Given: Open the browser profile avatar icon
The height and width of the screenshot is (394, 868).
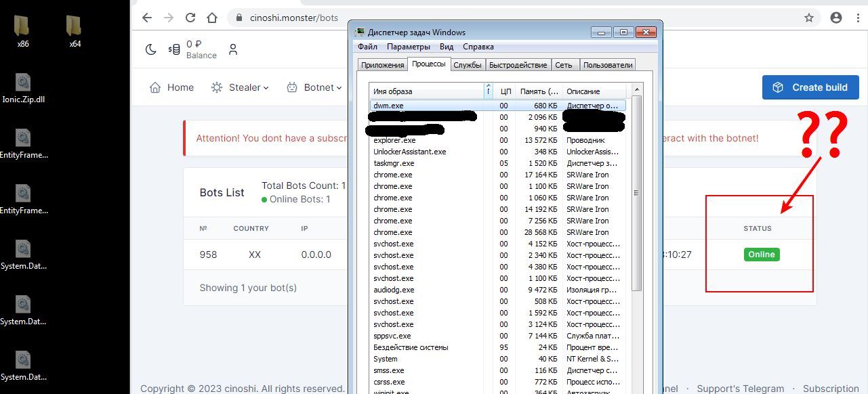Looking at the screenshot, I should tap(836, 18).
